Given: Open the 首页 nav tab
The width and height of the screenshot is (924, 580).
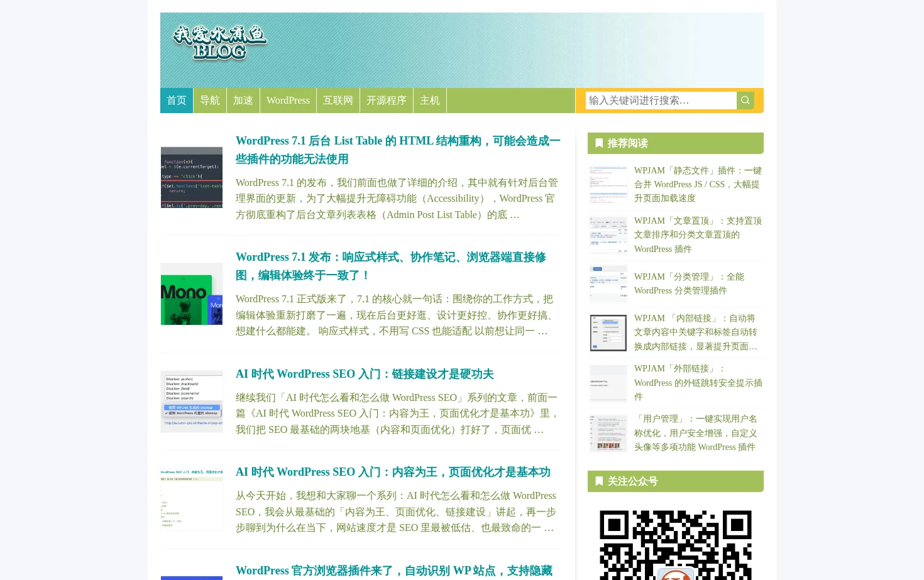Looking at the screenshot, I should click(177, 101).
